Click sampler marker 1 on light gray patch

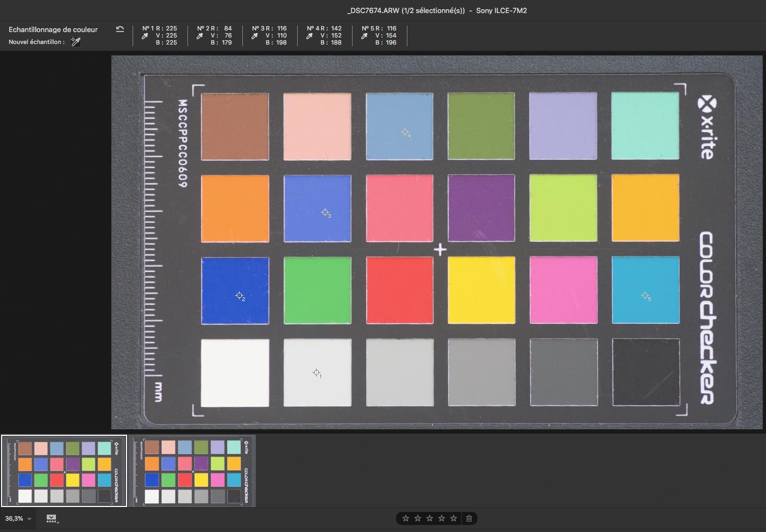click(316, 372)
